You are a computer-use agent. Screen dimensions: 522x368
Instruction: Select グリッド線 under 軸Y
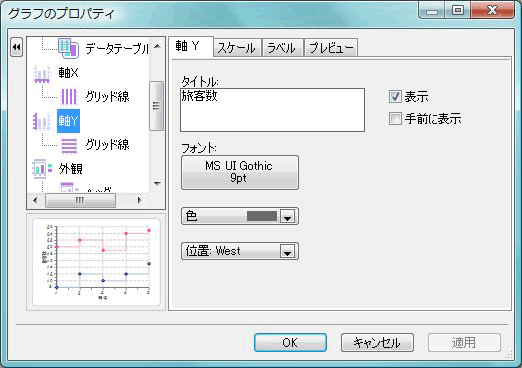[107, 145]
